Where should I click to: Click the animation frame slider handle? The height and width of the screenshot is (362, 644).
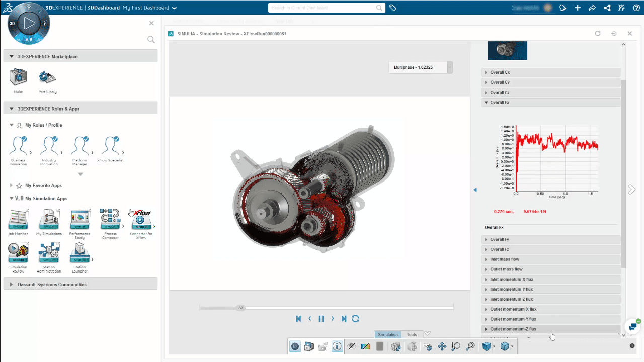click(x=240, y=308)
